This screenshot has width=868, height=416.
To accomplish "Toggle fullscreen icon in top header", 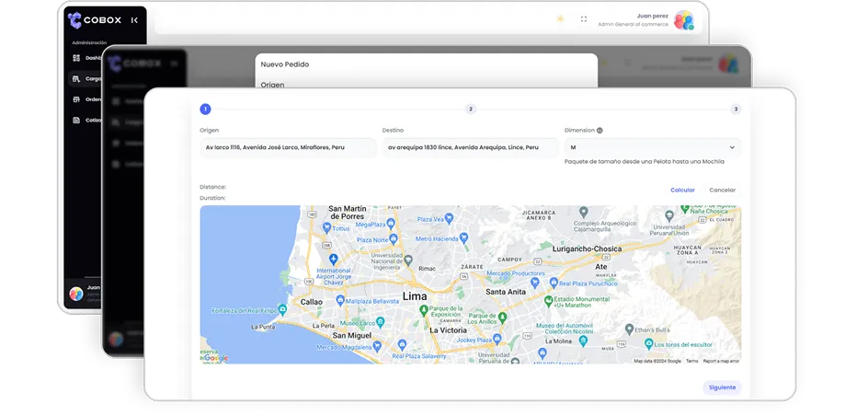I will [584, 18].
